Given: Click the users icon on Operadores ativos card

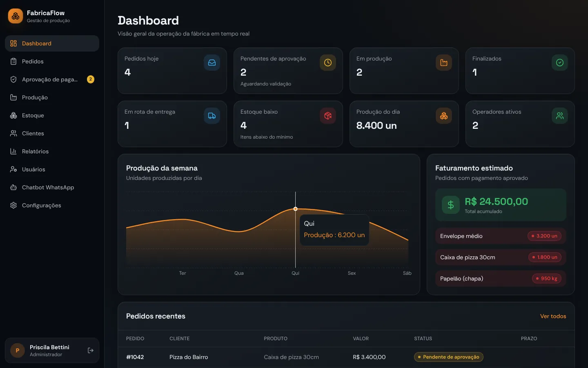Looking at the screenshot, I should [560, 116].
